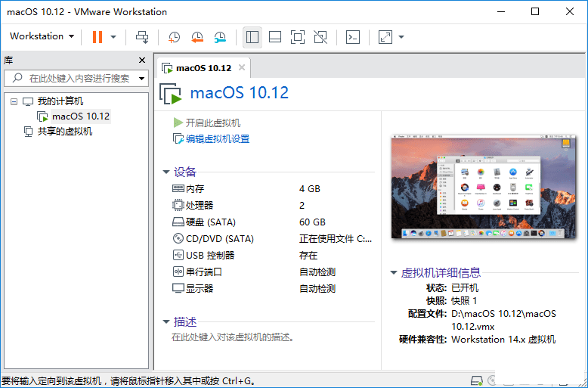Enter full screen mode from toolbar
This screenshot has width=588, height=388.
tap(298, 36)
